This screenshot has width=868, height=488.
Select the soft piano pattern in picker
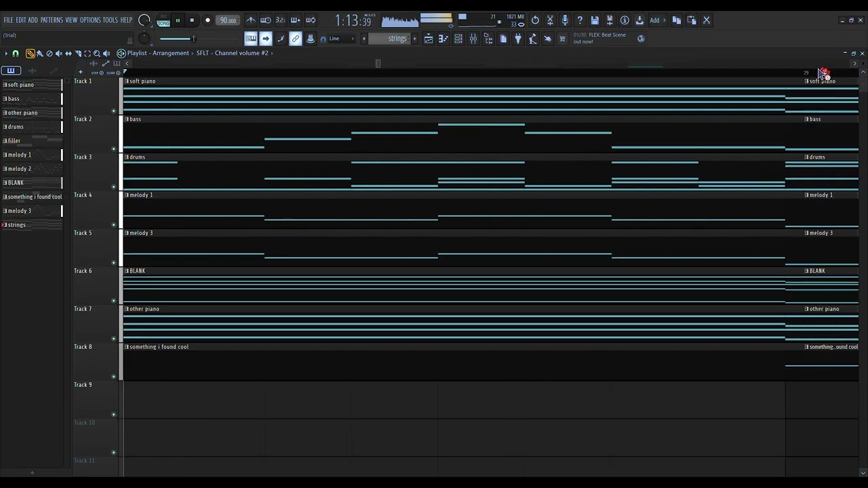point(32,85)
